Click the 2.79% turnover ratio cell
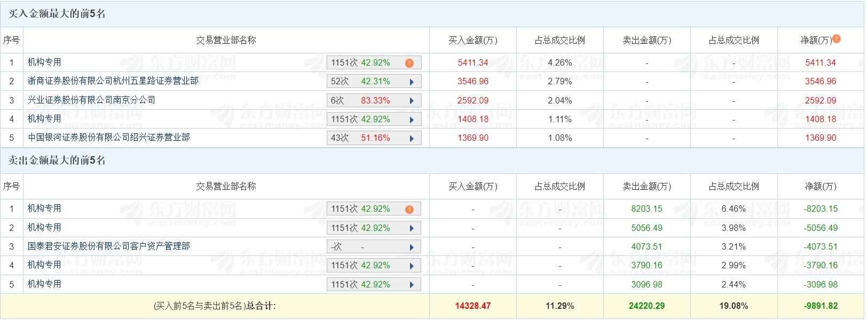This screenshot has height=320, width=868. tap(560, 82)
